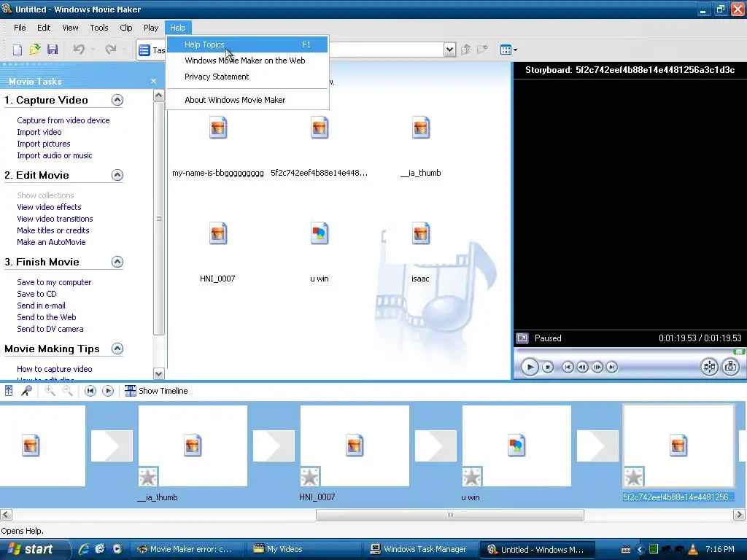The image size is (747, 560).
Task: Collapse the Finish Movie section
Action: [117, 262]
